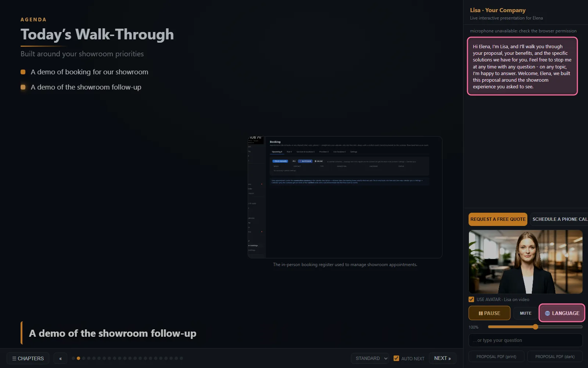The image size is (588, 368).
Task: Mute the presenter audio
Action: point(526,313)
